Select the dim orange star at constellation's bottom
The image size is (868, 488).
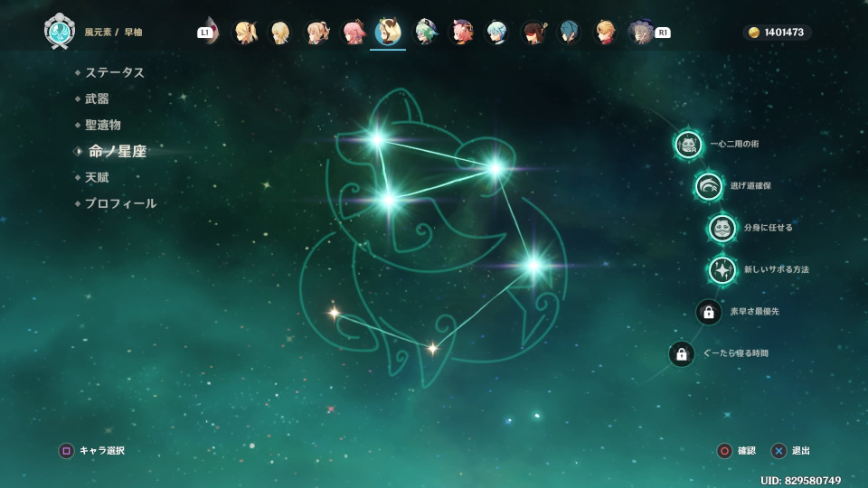(432, 348)
